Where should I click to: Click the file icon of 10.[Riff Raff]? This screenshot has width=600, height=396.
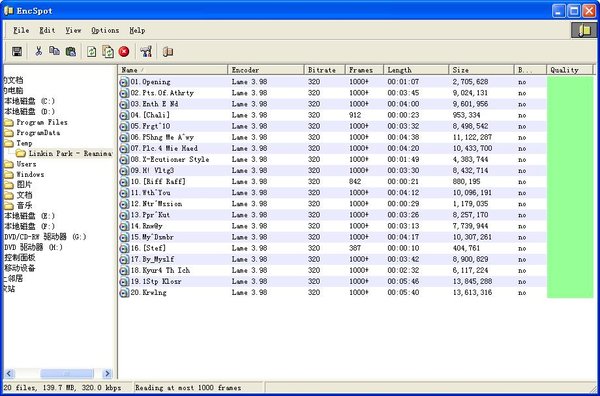[x=124, y=182]
